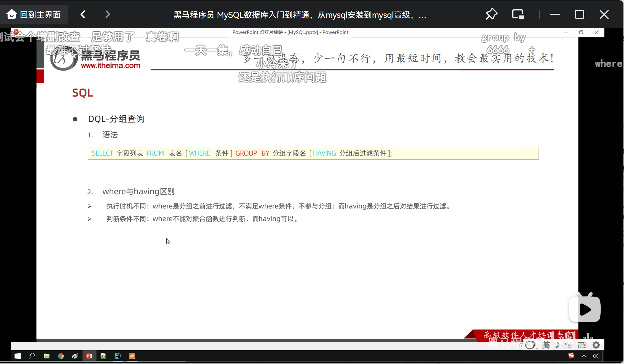Image resolution: width=624 pixels, height=364 pixels.
Task: Switch to PowerPoint in the taskbar
Action: click(x=89, y=356)
